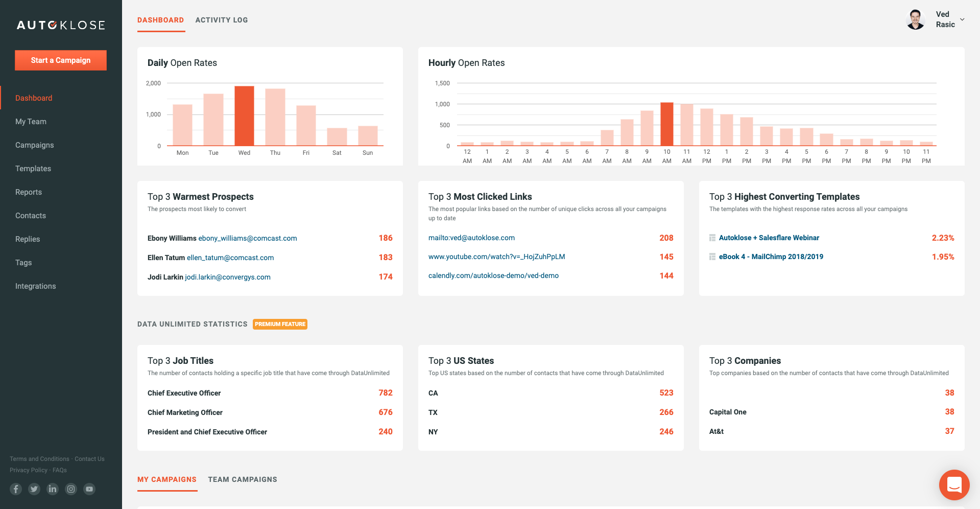Open the Integrations sidebar item
The image size is (980, 509).
36,286
